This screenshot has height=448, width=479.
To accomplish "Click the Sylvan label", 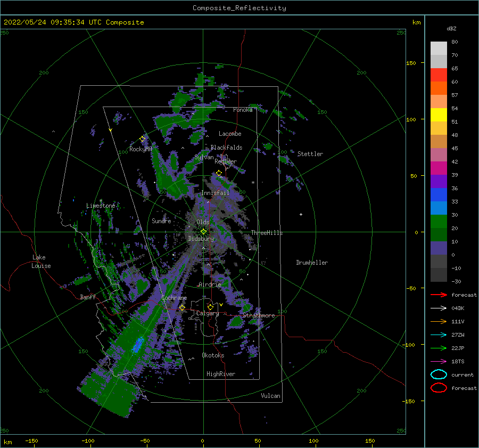I will tap(204, 157).
